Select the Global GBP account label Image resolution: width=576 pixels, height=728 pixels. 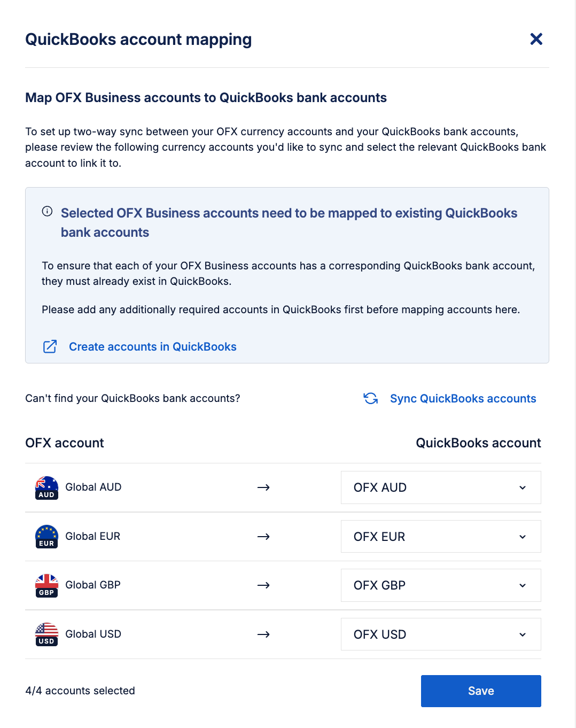tap(92, 585)
